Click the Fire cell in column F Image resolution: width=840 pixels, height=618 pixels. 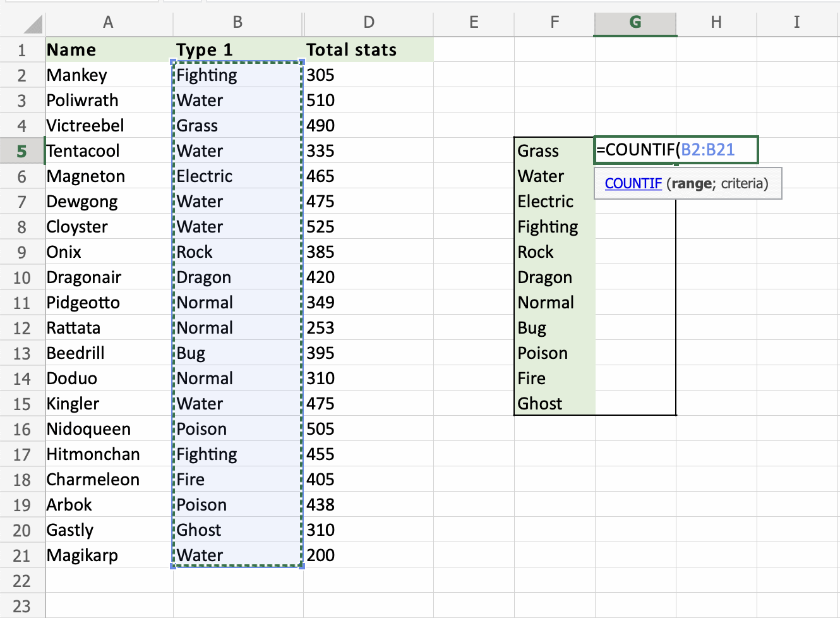554,379
